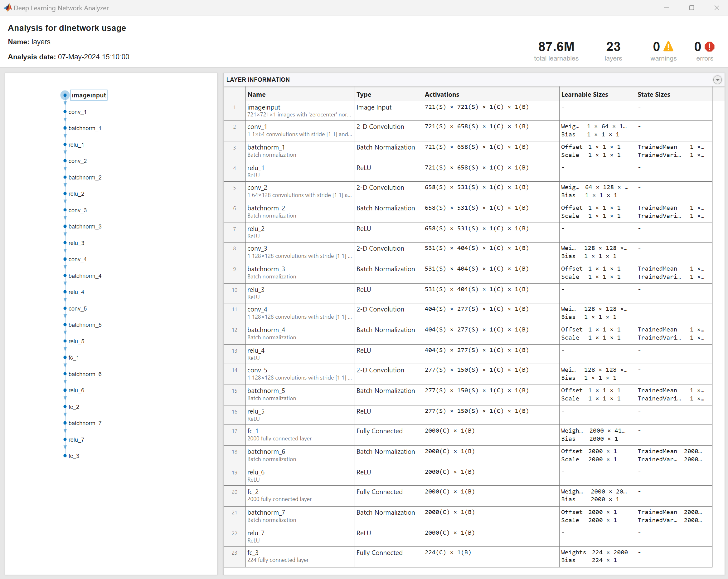Click the red errors icon

pyautogui.click(x=709, y=47)
